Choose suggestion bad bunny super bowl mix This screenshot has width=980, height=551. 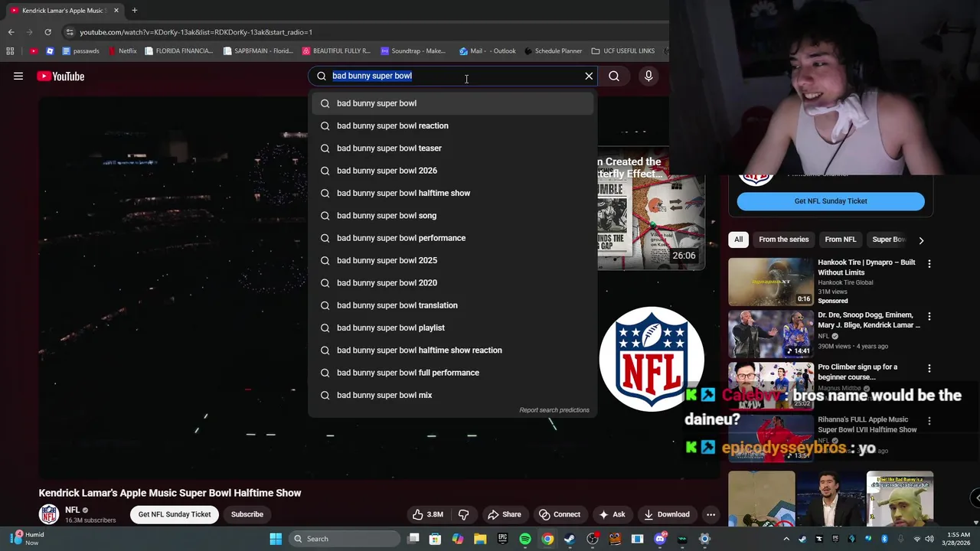point(452,395)
